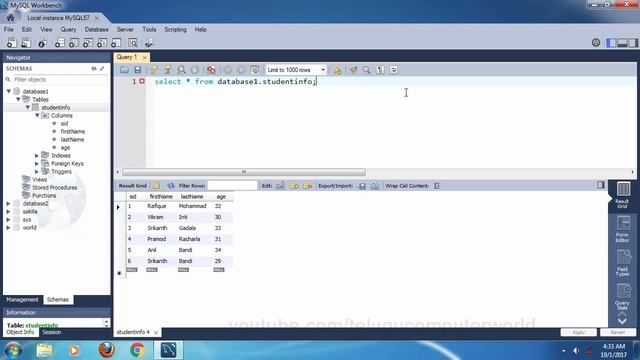Toggle the auto-commit mode icon
This screenshot has height=360, width=640.
coord(255,70)
